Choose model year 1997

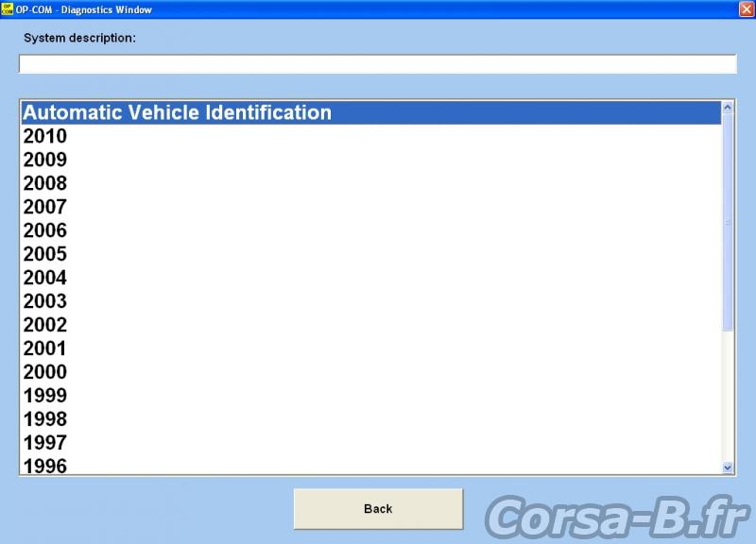[x=371, y=443]
